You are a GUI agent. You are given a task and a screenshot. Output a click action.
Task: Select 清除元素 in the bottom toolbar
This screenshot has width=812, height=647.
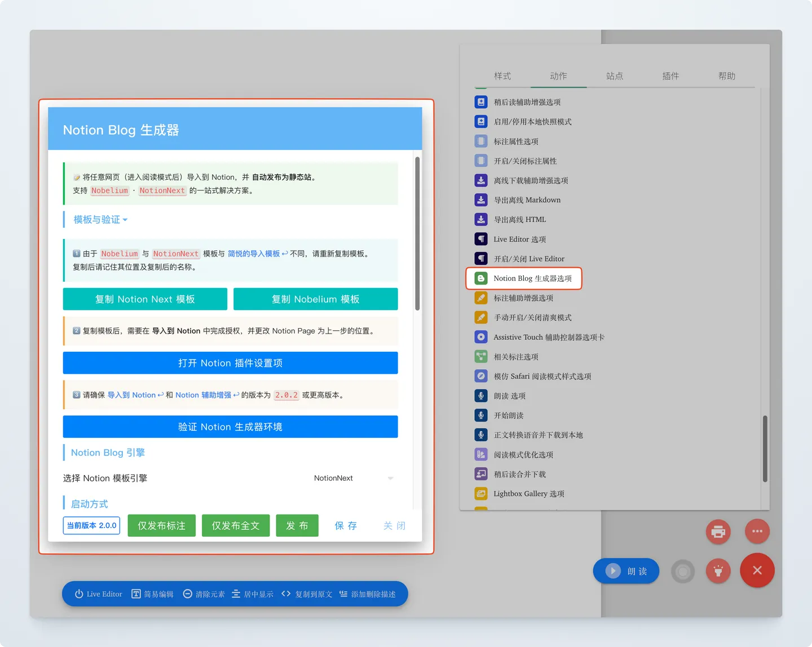204,594
